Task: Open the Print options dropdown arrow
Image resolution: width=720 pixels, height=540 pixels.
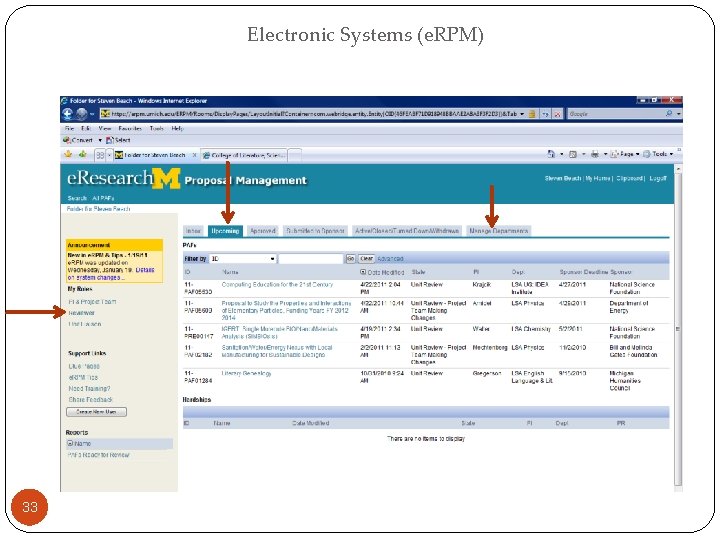Action: pyautogui.click(x=605, y=154)
